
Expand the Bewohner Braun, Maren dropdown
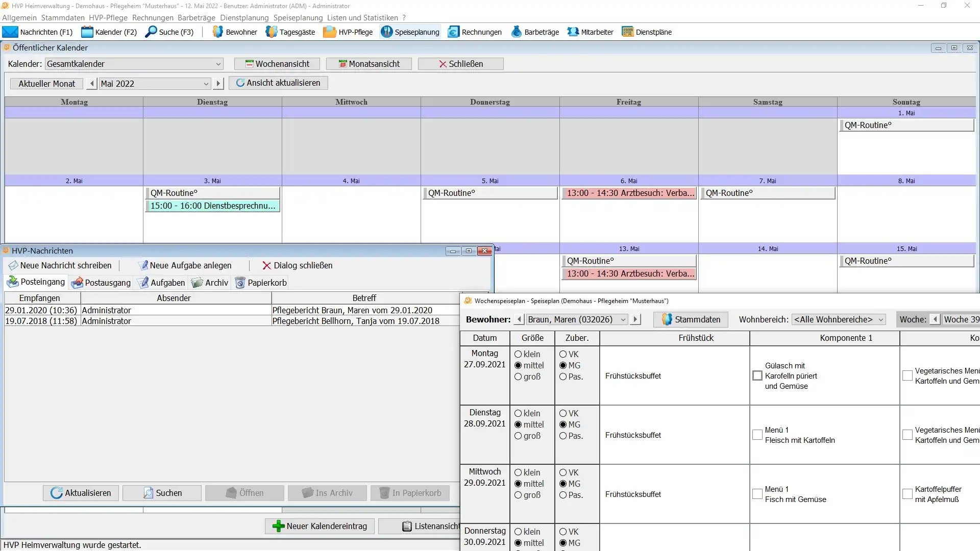[623, 319]
